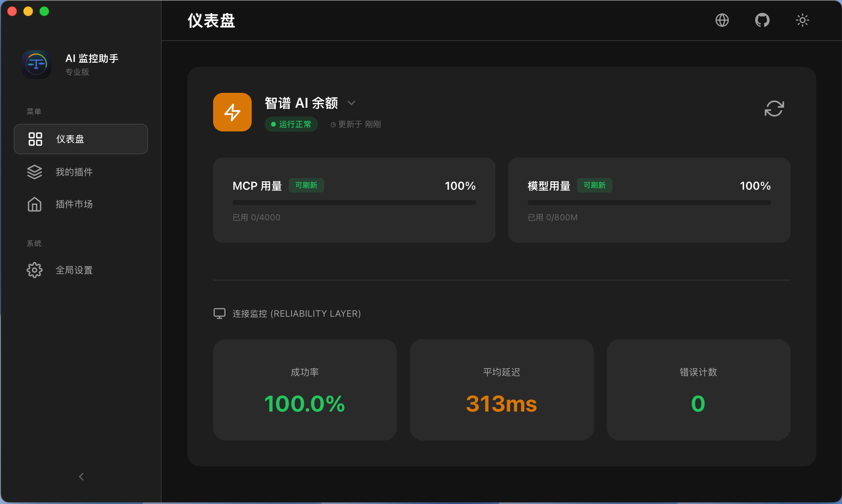Image resolution: width=842 pixels, height=504 pixels.
Task: Click the MCP 用量 progress bar
Action: [x=354, y=203]
